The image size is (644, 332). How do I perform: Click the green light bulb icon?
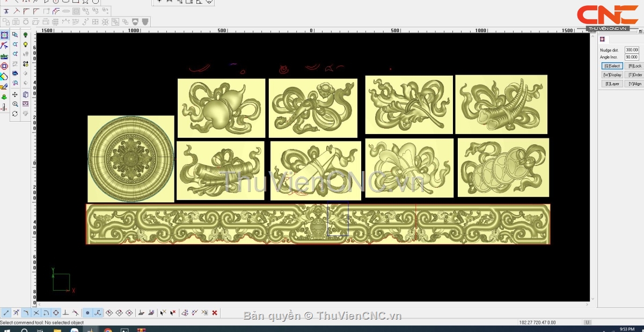[x=25, y=35]
